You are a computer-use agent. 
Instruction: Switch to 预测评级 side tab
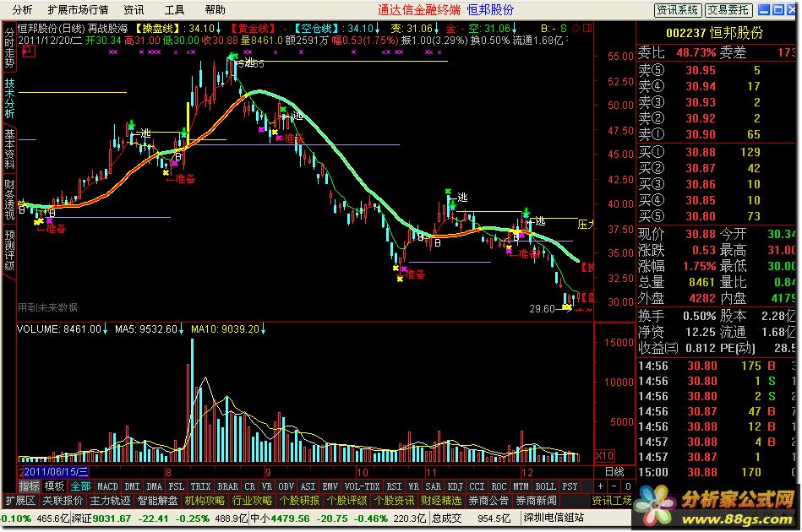(9, 250)
